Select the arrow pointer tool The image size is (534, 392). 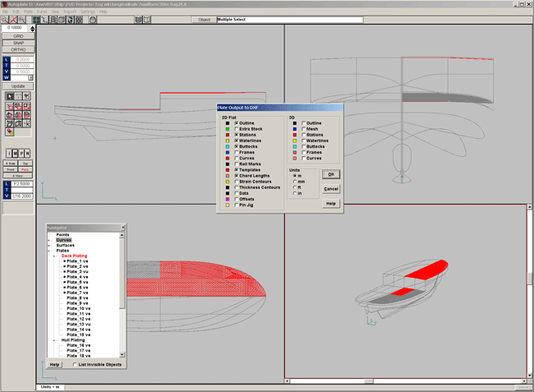[x=10, y=96]
